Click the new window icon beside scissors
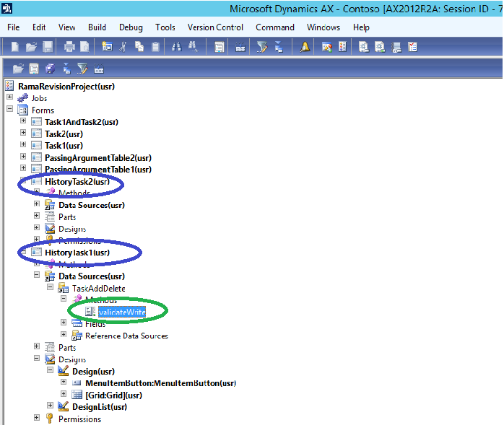 107,47
